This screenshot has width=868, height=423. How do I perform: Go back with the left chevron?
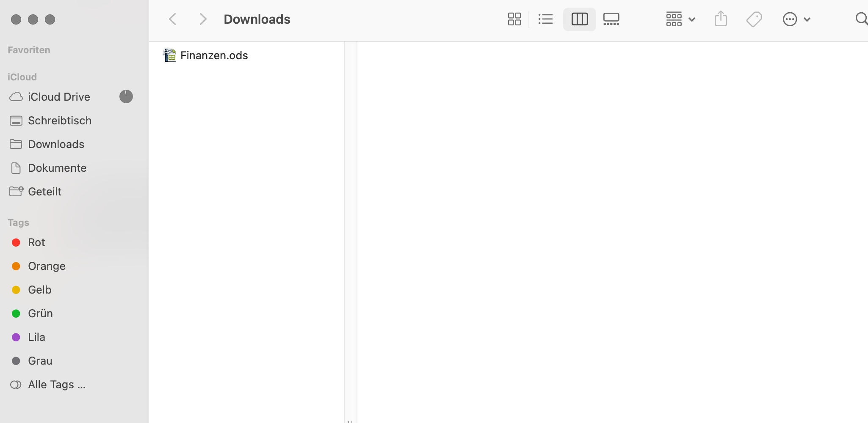coord(172,19)
